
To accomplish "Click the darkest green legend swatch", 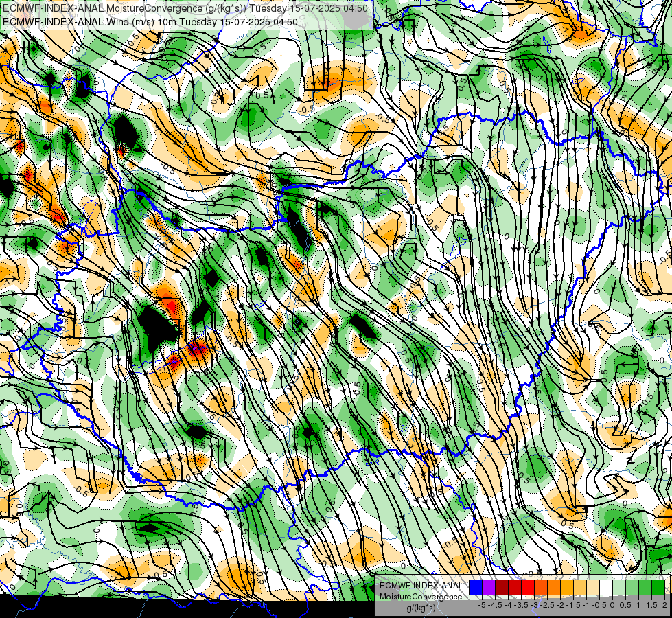I will [658, 587].
